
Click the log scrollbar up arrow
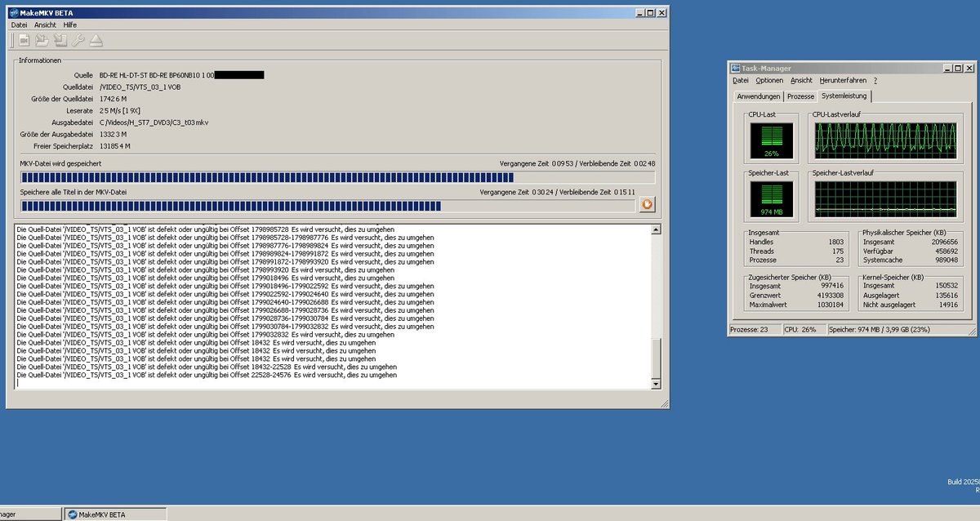click(x=655, y=230)
